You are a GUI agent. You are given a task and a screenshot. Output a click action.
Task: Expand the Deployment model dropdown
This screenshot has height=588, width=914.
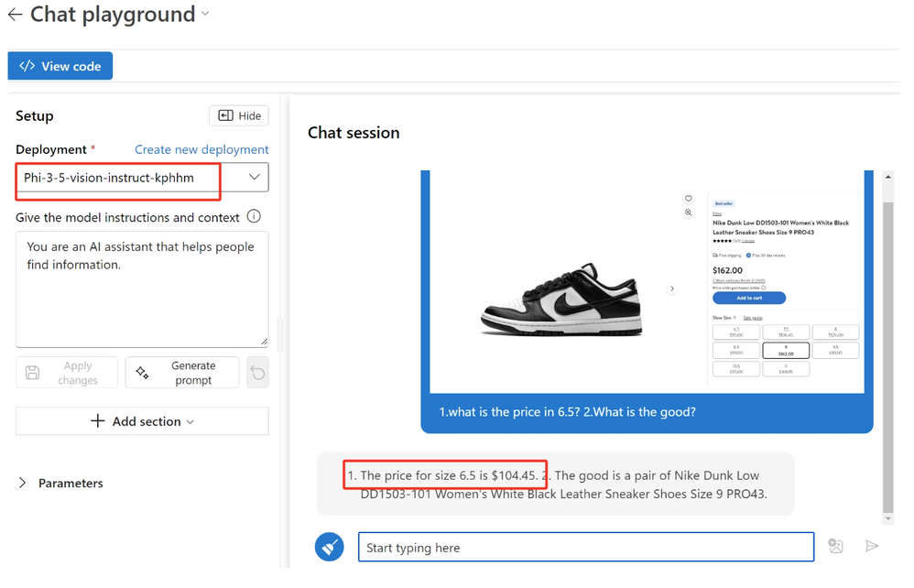coord(254,178)
